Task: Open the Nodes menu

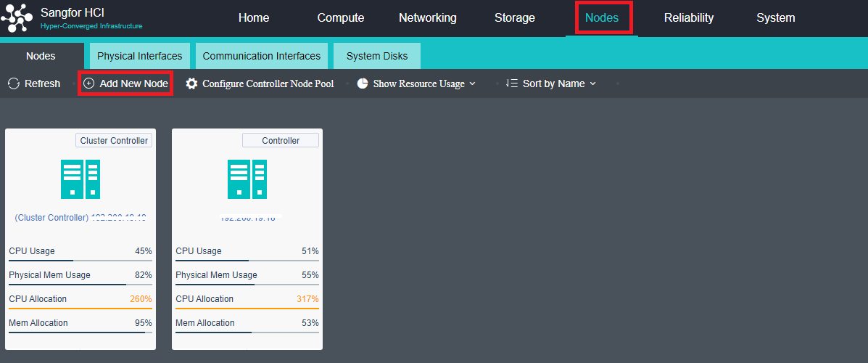Action: (x=602, y=17)
